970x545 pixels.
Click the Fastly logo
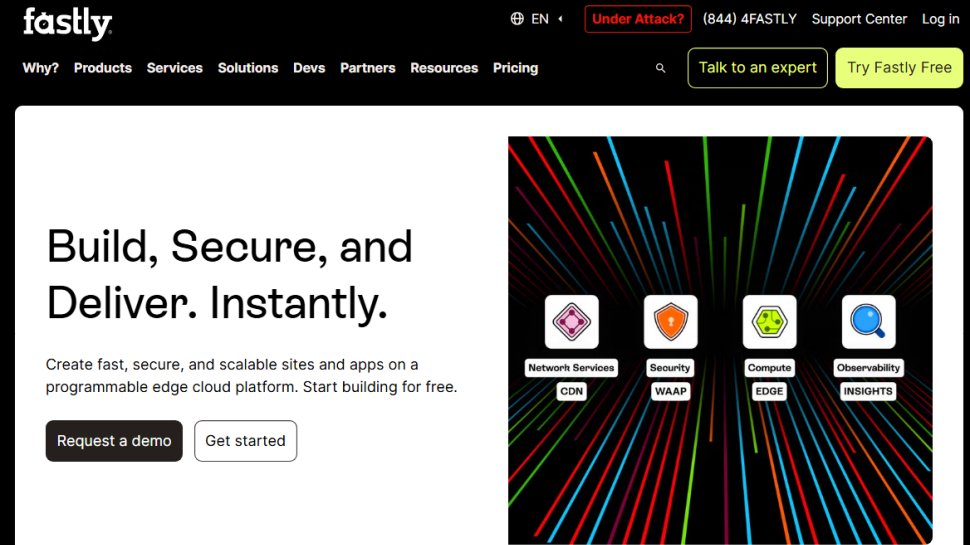coord(67,24)
